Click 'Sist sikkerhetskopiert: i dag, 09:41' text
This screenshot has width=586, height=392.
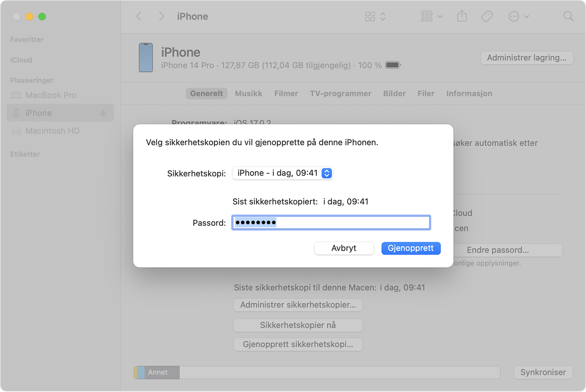point(301,202)
